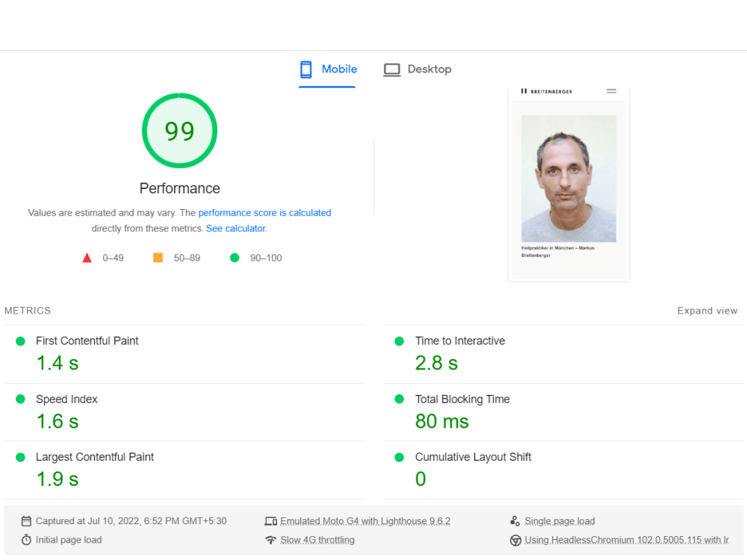Click Single page load text
Screen dimensions: 747x560
560,521
